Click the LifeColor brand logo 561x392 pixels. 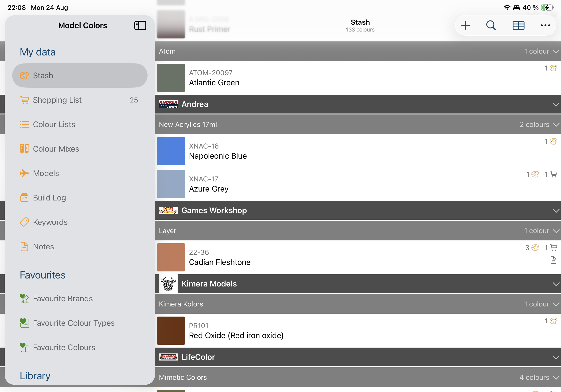coord(168,357)
